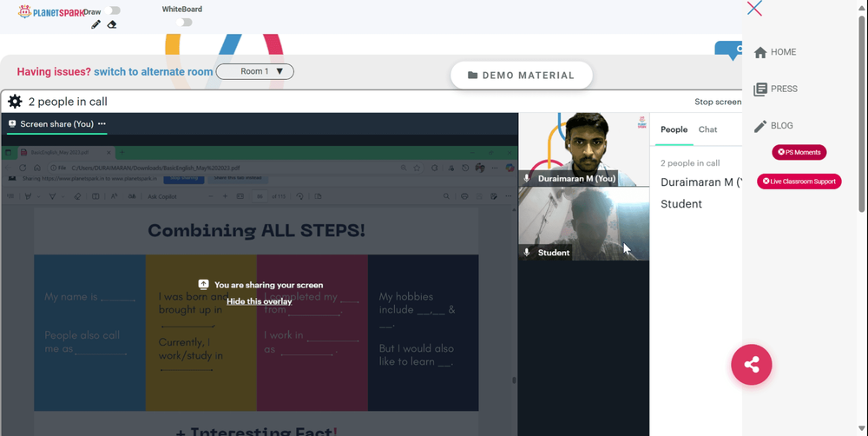Switch to the People tab
This screenshot has height=436, width=868.
pos(674,129)
